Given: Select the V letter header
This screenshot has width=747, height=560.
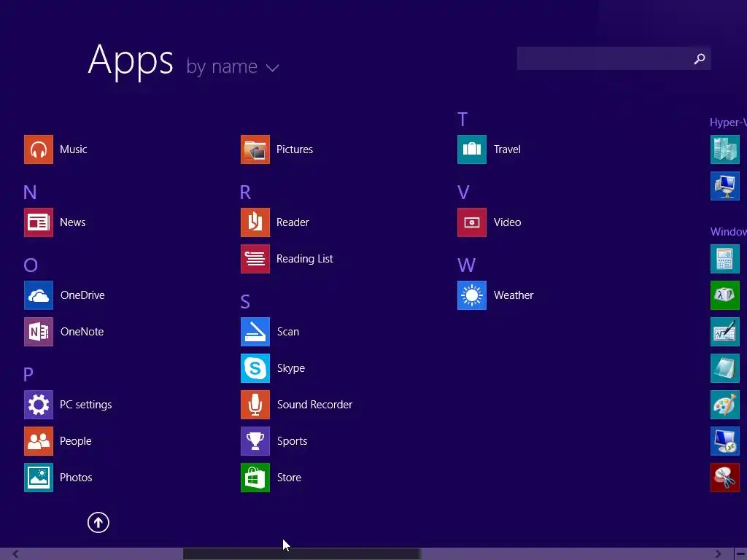Looking at the screenshot, I should 463,192.
